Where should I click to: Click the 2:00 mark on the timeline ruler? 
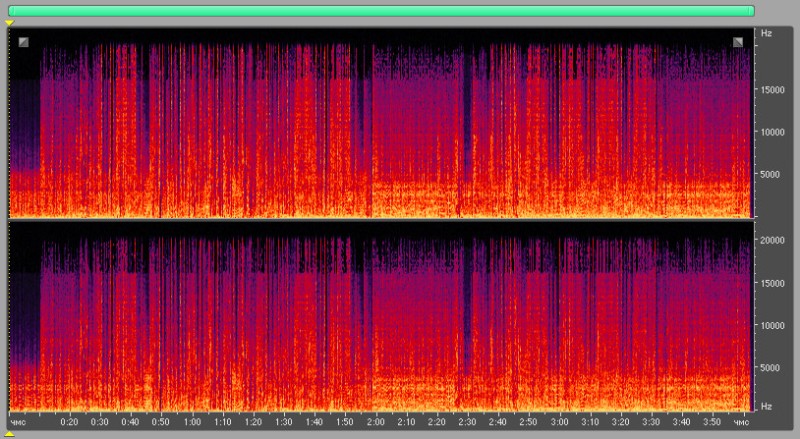pos(376,422)
